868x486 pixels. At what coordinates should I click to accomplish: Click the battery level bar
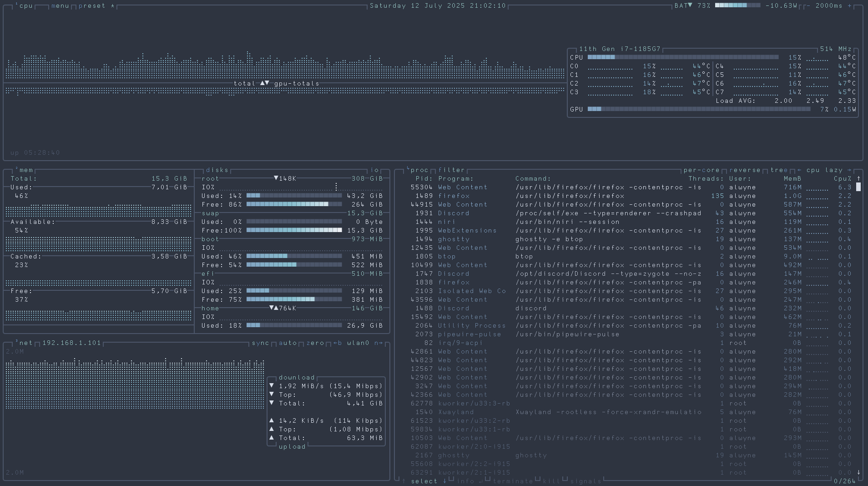click(737, 5)
